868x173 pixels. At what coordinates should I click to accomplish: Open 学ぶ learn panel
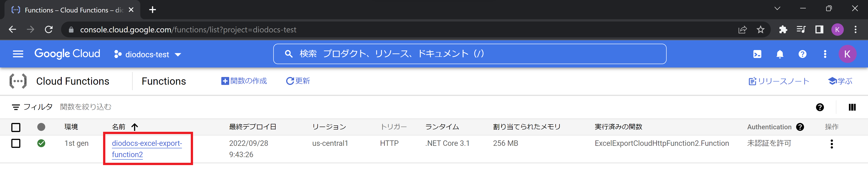[x=840, y=81]
